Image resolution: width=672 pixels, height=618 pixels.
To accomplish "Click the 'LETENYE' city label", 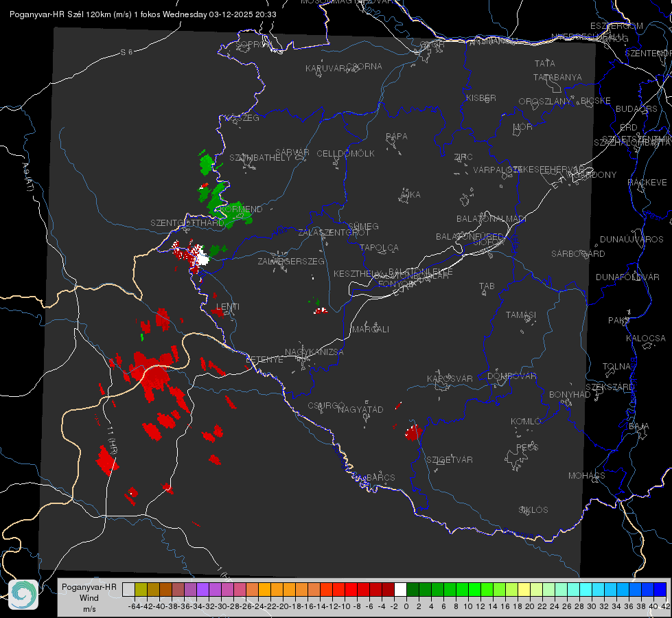I will tap(264, 360).
